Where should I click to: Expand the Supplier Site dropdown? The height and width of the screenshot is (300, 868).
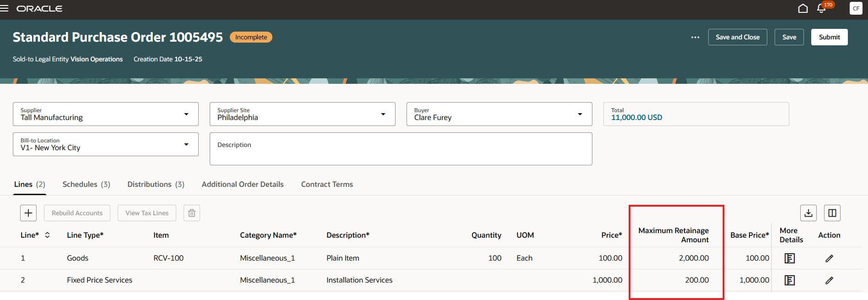click(383, 114)
